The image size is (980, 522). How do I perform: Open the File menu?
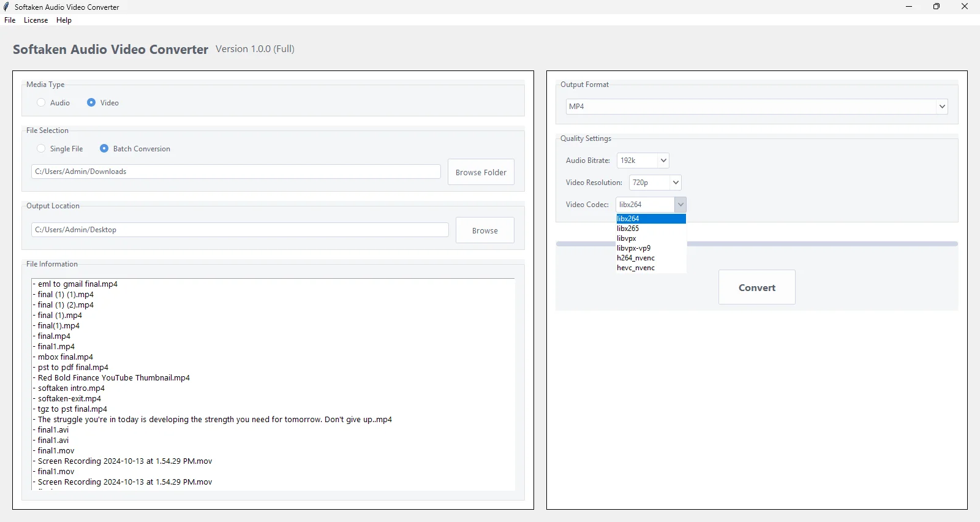(10, 20)
